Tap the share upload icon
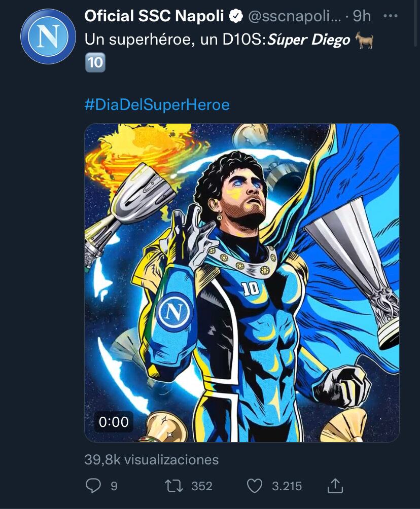The width and height of the screenshot is (420, 509). coord(335,486)
